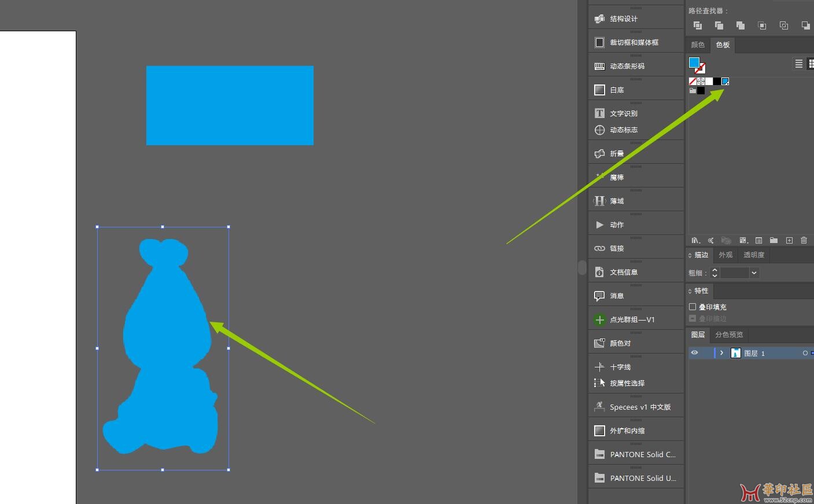
Task: Select the blue fill color box
Action: point(694,62)
